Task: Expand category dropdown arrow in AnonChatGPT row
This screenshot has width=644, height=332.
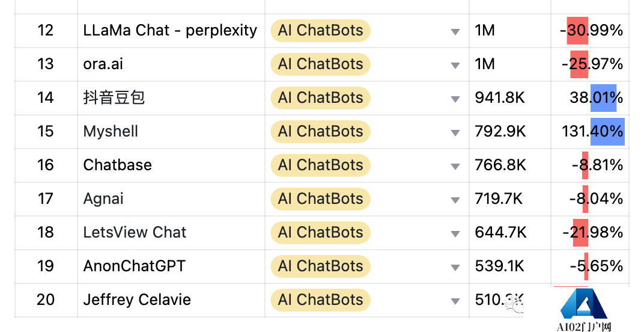Action: tap(455, 268)
